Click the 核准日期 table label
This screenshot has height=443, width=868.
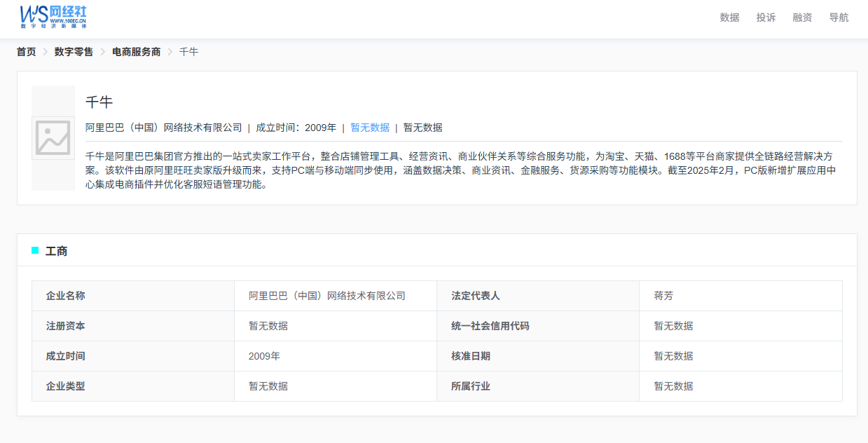[x=471, y=356]
